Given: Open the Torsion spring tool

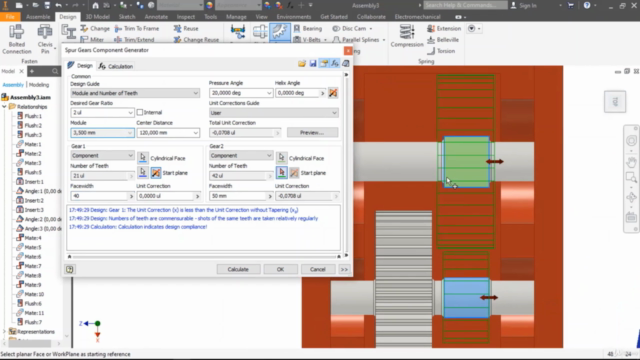Looking at the screenshot, I should (441, 51).
